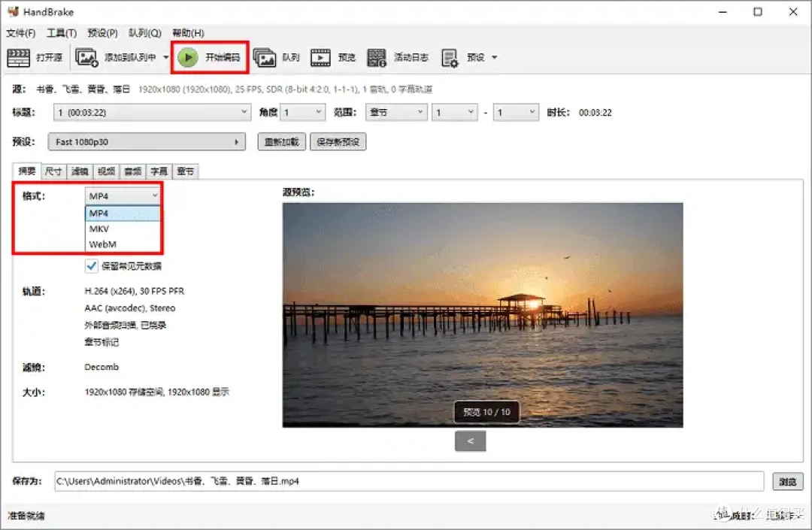The image size is (812, 530).
Task: Open the Queue photos icon
Action: [265, 57]
